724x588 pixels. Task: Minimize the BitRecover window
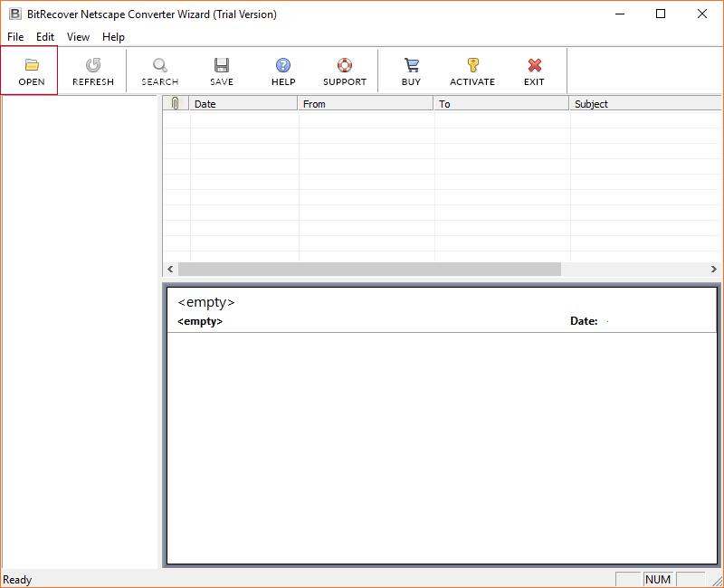tap(620, 14)
